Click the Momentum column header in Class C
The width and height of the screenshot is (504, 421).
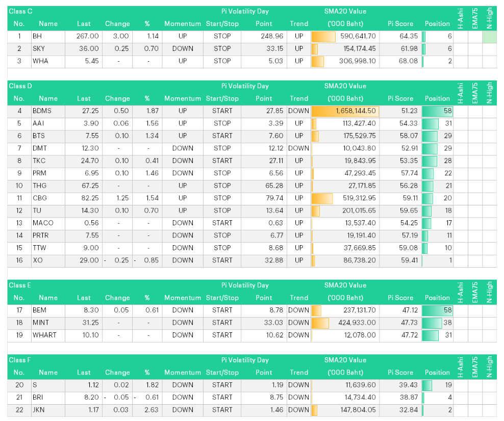(183, 24)
